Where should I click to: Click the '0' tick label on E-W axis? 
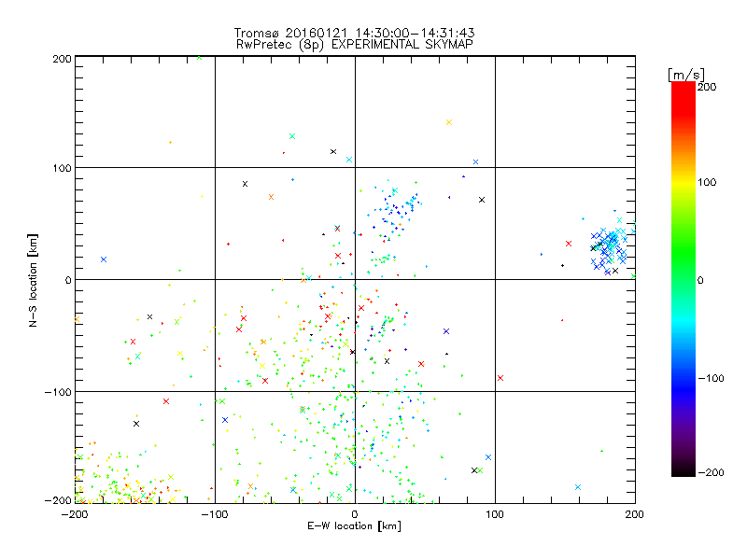pyautogui.click(x=355, y=514)
